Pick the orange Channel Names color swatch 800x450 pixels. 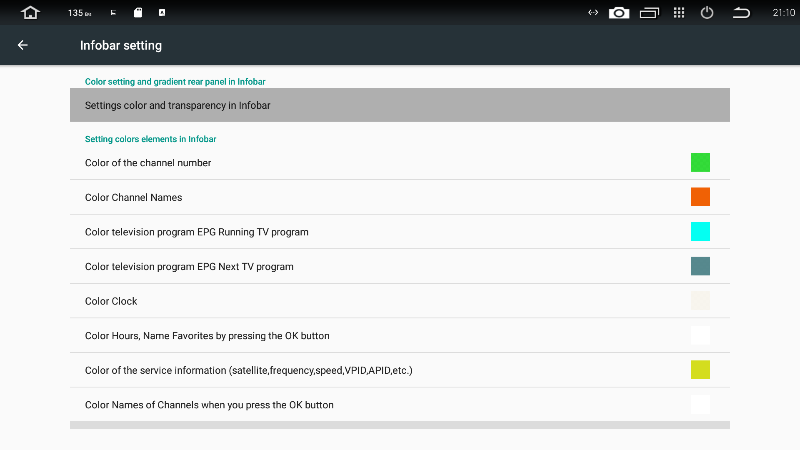pyautogui.click(x=700, y=197)
